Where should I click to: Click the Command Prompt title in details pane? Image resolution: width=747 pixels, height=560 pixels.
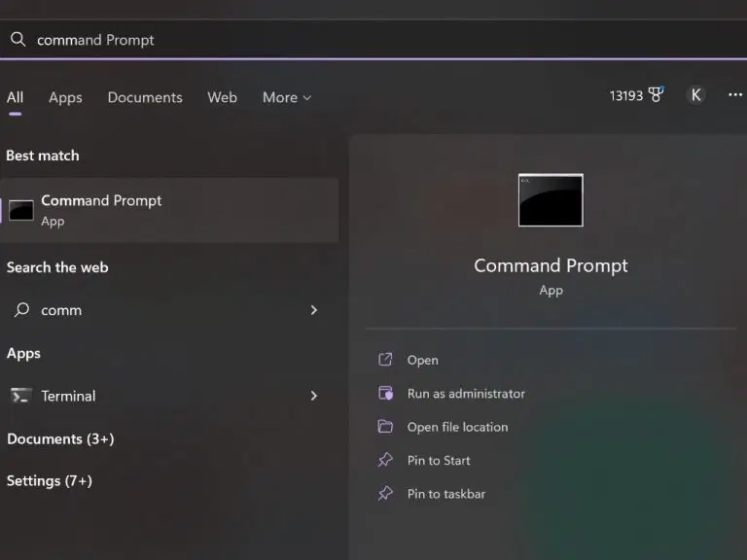coord(551,265)
